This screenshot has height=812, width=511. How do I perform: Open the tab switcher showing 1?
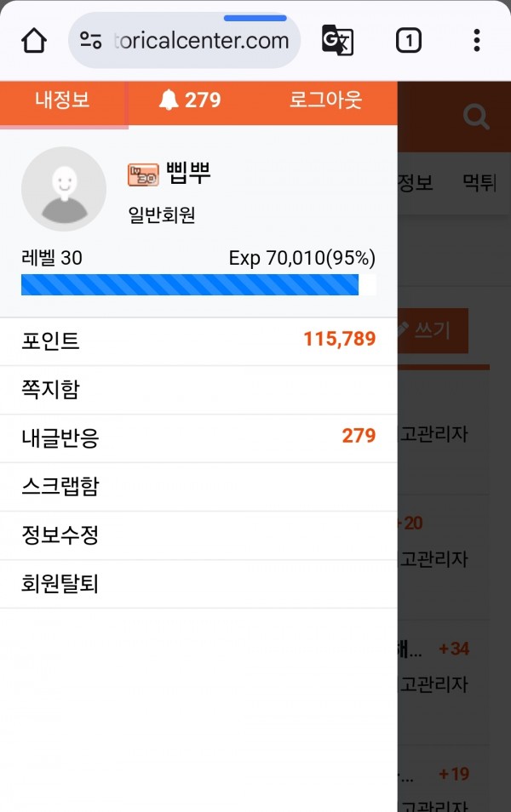coord(409,40)
